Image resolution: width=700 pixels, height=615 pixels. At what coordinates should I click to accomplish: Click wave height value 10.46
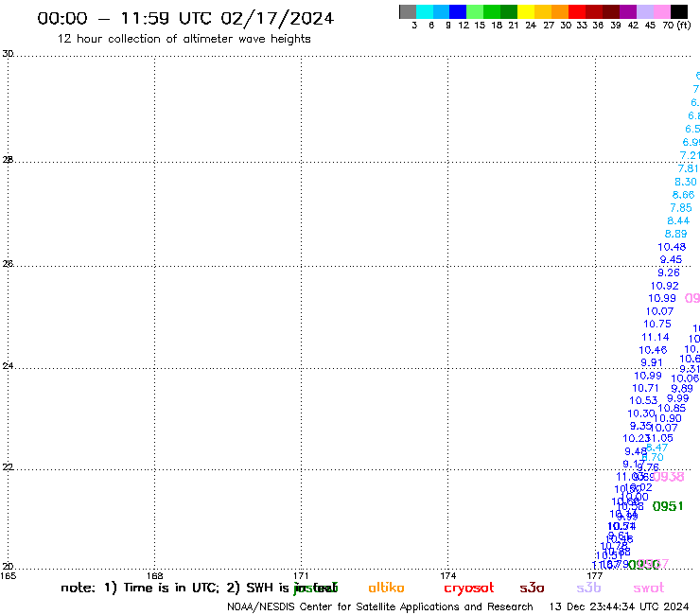[x=653, y=350]
